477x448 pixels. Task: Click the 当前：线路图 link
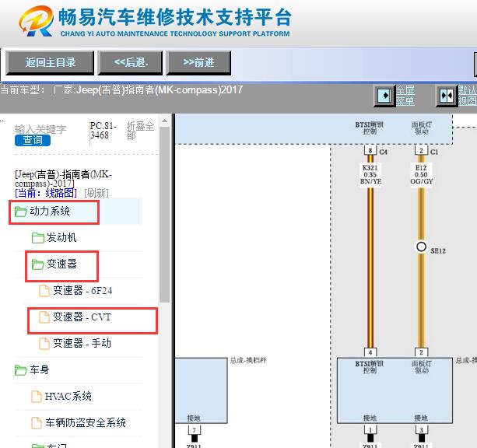pyautogui.click(x=46, y=193)
